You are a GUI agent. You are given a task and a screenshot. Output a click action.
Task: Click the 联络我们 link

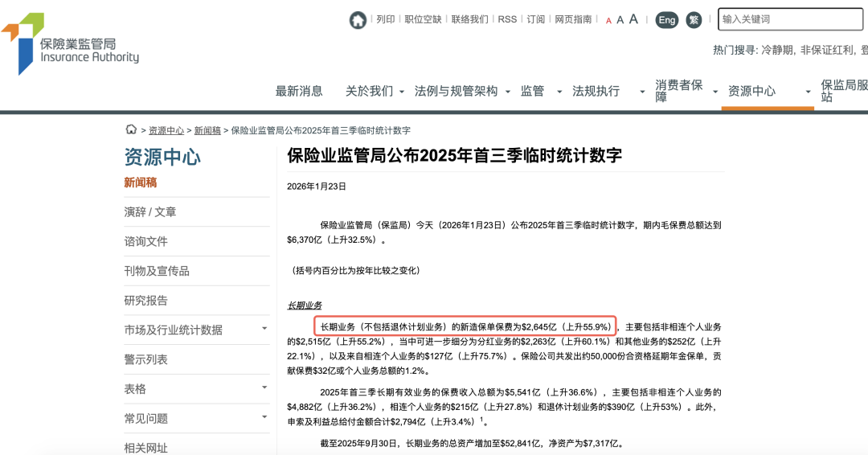469,19
